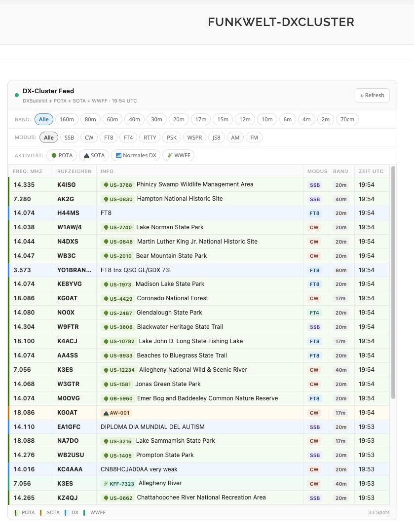This screenshot has height=532, width=414.
Task: Select the 160m band filter
Action: 67,119
